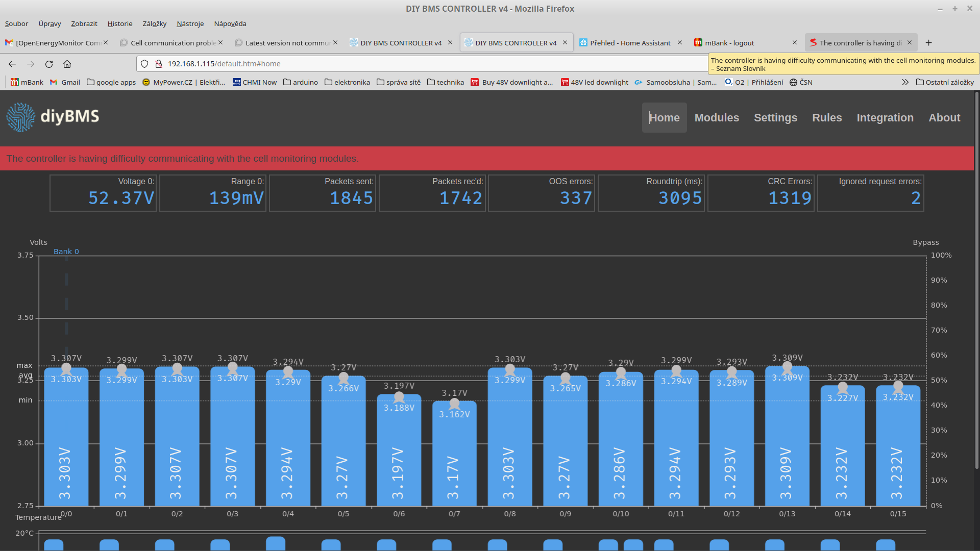980x551 pixels.
Task: Go to the Home page link
Action: click(664, 117)
